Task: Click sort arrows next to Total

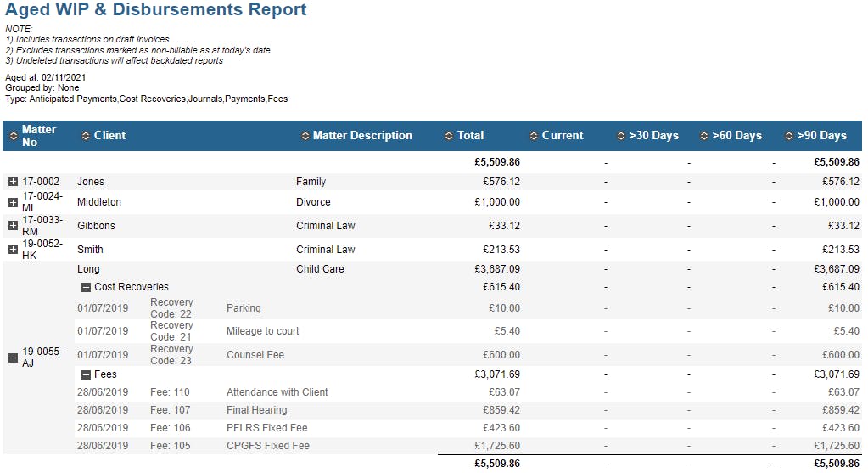Action: [449, 136]
